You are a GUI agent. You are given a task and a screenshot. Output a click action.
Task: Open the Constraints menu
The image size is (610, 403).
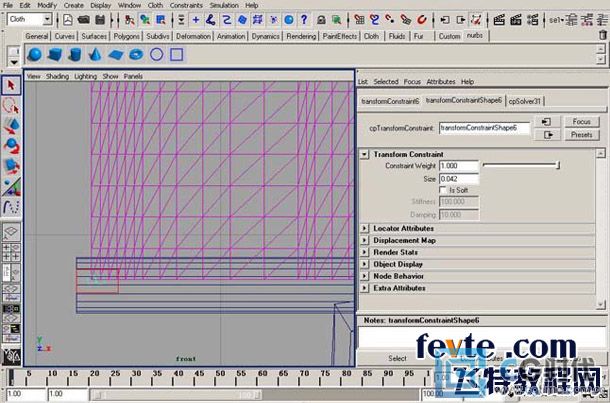[186, 5]
